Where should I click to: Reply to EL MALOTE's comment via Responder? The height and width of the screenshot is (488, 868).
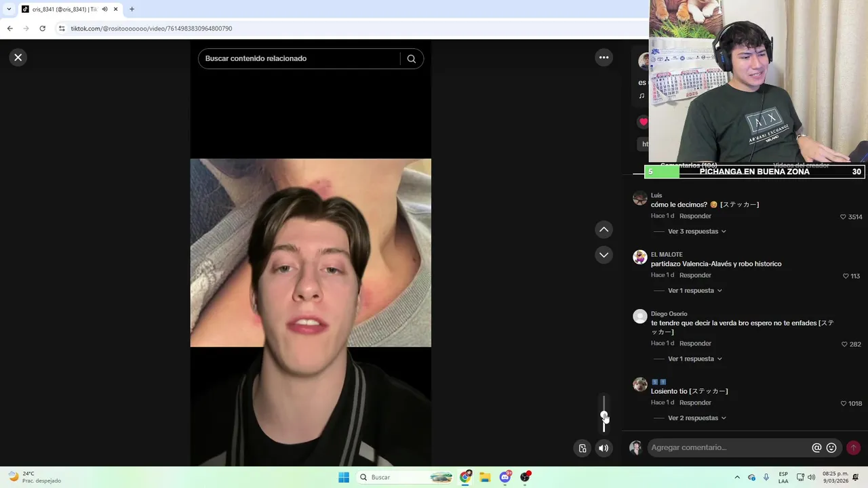[x=695, y=275]
